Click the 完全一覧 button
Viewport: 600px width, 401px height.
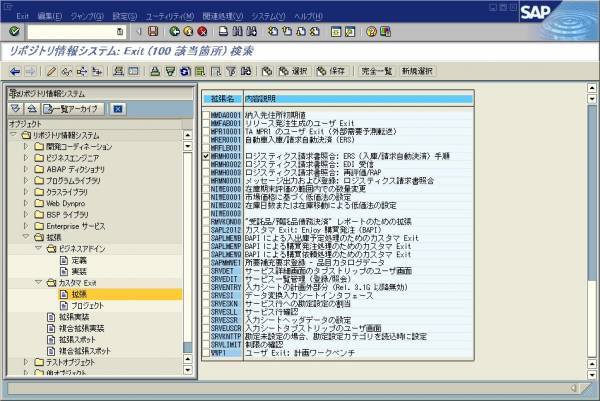pyautogui.click(x=377, y=71)
